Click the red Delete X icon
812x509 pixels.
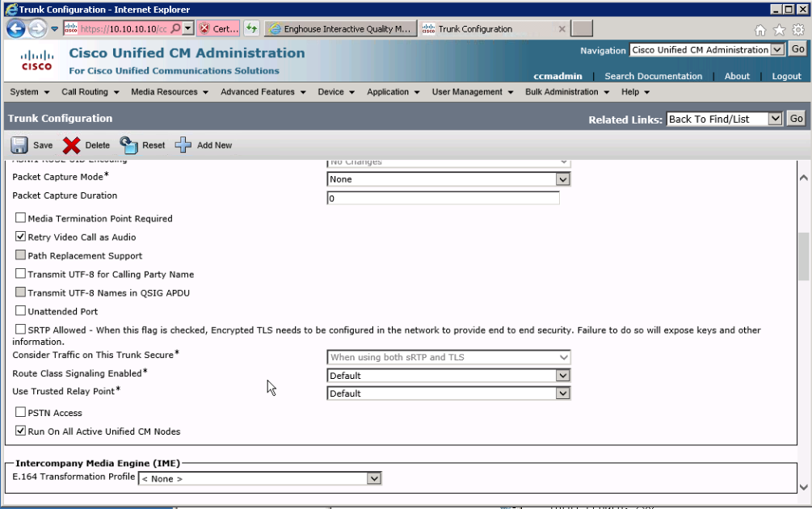pos(71,145)
